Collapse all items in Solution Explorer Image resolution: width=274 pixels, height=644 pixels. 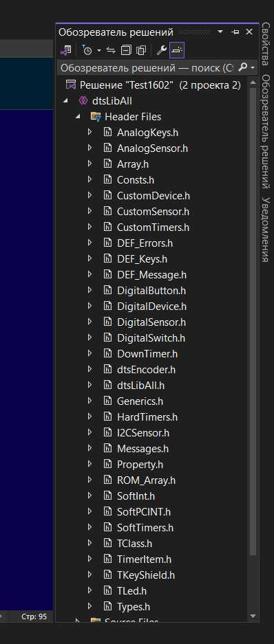point(126,51)
